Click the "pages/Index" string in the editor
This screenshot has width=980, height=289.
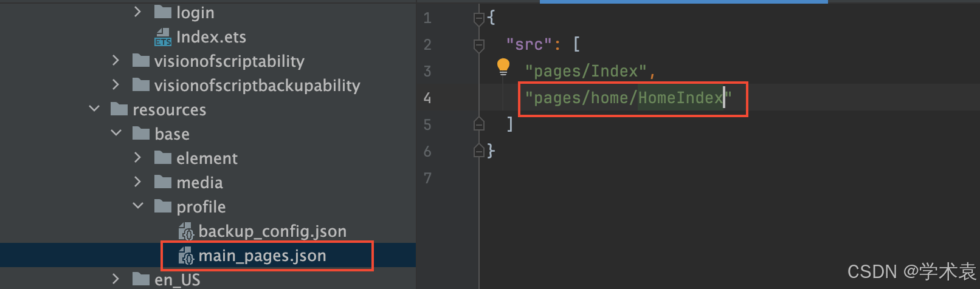(x=586, y=71)
